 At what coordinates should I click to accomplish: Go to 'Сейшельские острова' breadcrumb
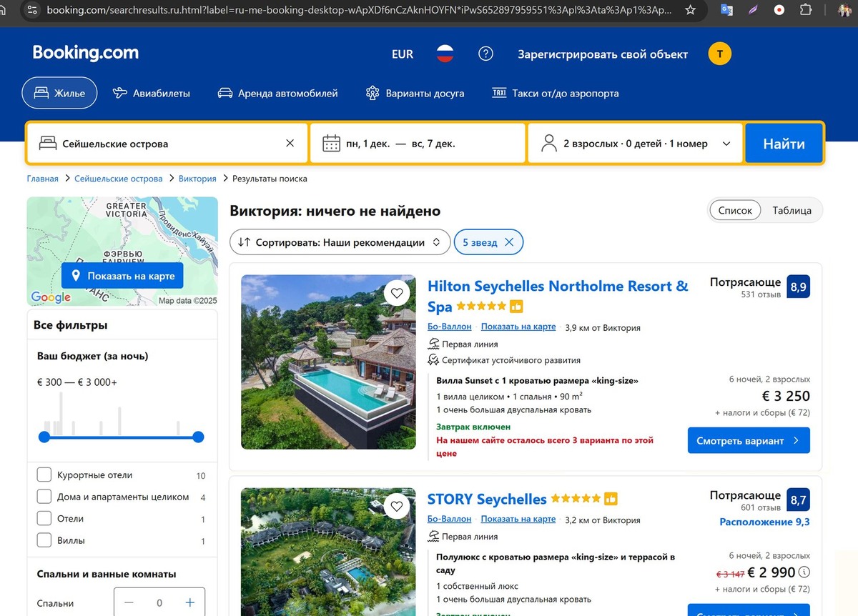pyautogui.click(x=119, y=179)
